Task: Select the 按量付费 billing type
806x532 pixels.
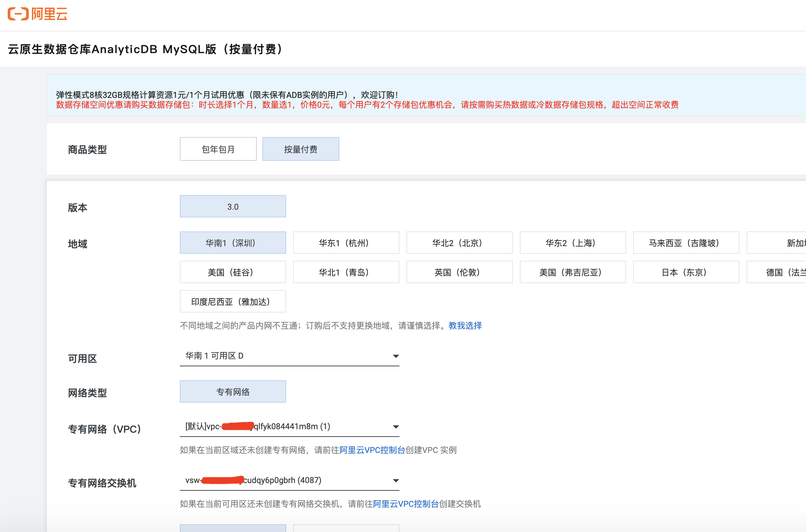Action: pyautogui.click(x=301, y=149)
